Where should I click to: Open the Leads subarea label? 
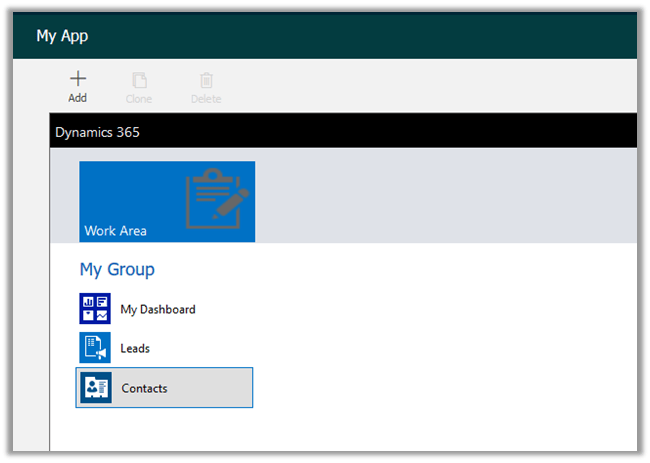[x=135, y=349]
